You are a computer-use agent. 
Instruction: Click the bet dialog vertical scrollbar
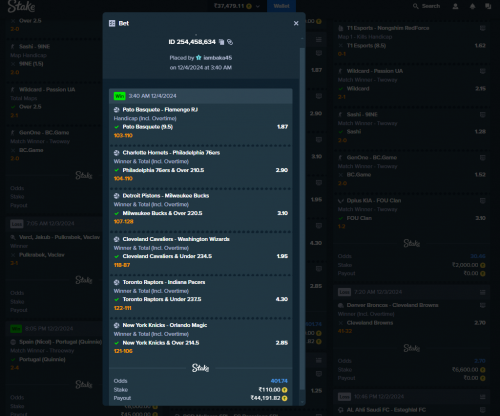coord(302,218)
